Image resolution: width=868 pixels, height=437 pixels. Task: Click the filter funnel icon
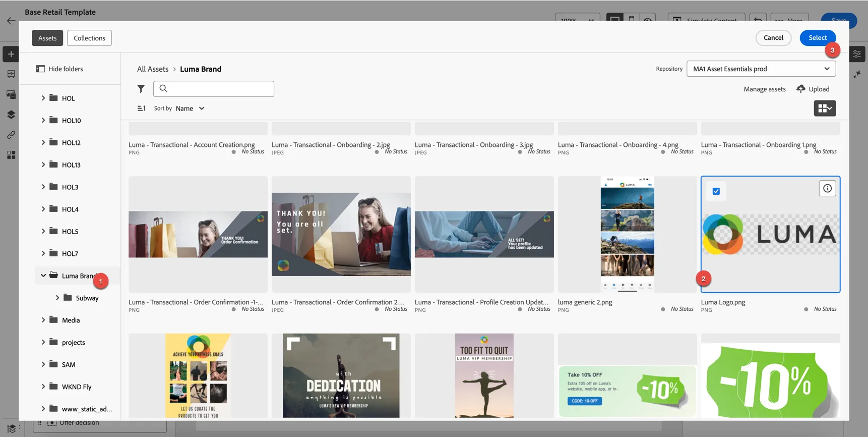pyautogui.click(x=141, y=89)
